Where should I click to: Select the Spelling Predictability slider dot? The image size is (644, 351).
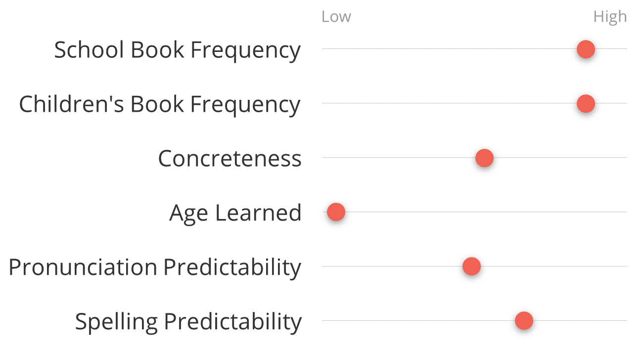coord(524,321)
